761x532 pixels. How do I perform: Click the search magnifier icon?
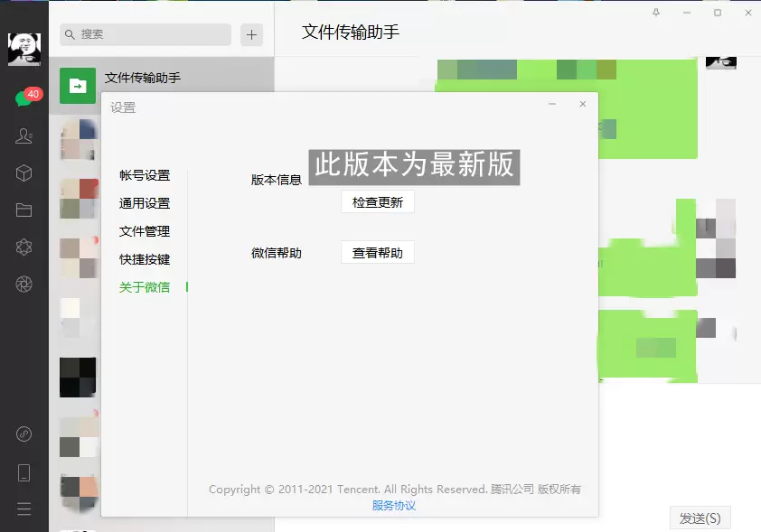tap(70, 34)
